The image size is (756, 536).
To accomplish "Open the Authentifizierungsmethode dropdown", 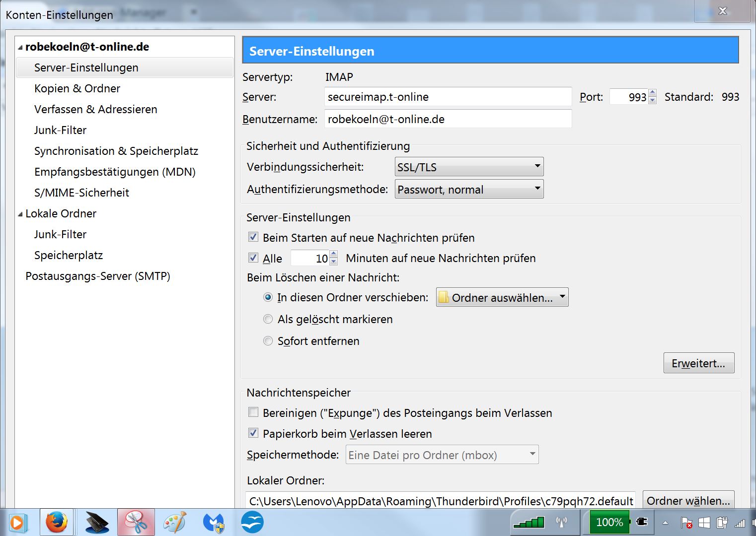I will 469,189.
